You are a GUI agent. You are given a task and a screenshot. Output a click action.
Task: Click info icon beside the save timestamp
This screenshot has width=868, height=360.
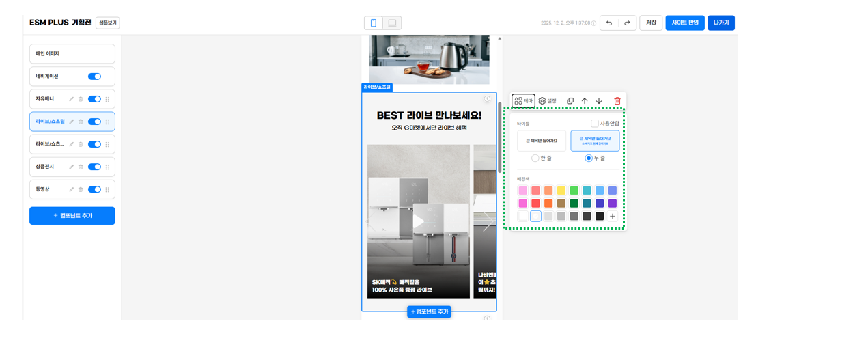pyautogui.click(x=593, y=23)
